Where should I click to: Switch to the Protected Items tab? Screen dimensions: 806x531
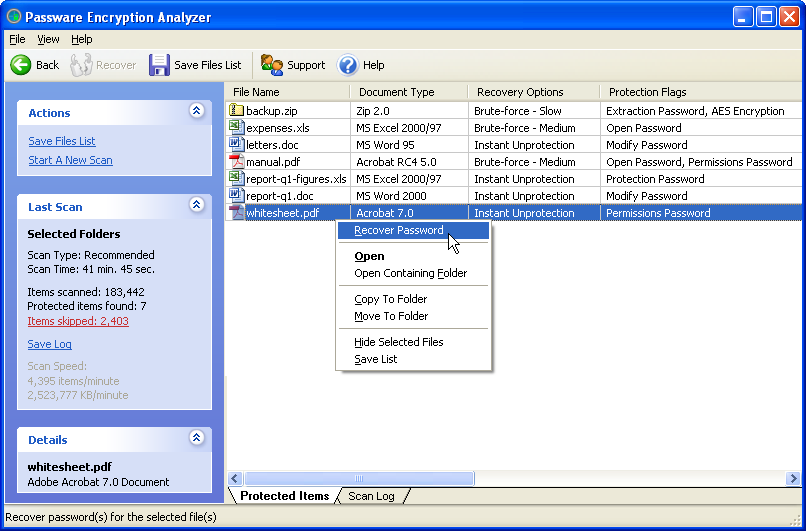pos(284,496)
